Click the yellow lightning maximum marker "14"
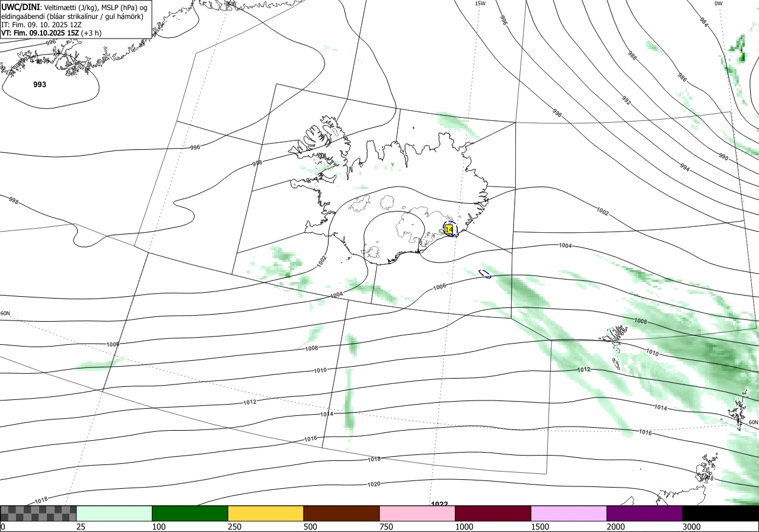 click(x=449, y=229)
